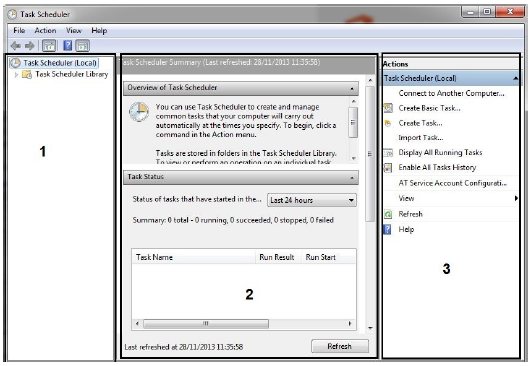Image resolution: width=530 pixels, height=366 pixels.
Task: Open the View menu in menu bar
Action: (74, 30)
